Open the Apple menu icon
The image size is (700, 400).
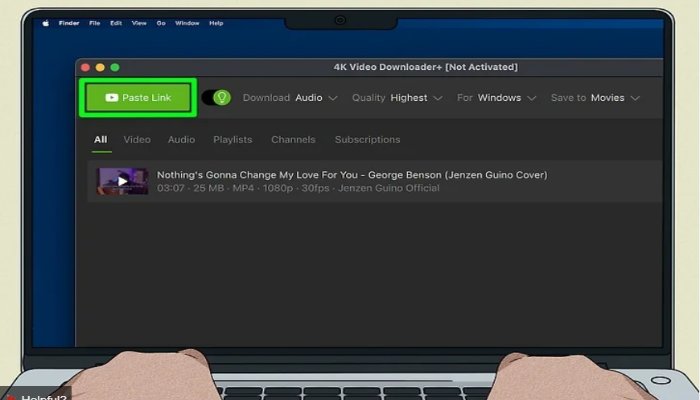click(x=46, y=23)
